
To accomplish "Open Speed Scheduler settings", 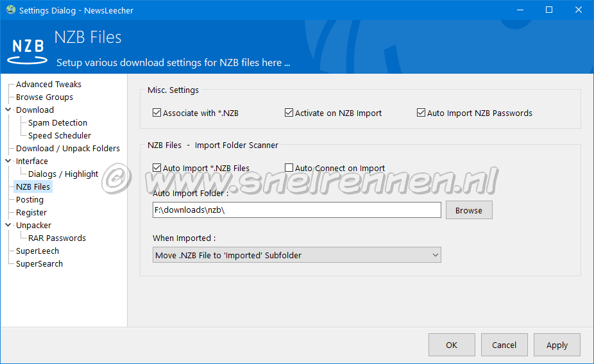I will (60, 135).
